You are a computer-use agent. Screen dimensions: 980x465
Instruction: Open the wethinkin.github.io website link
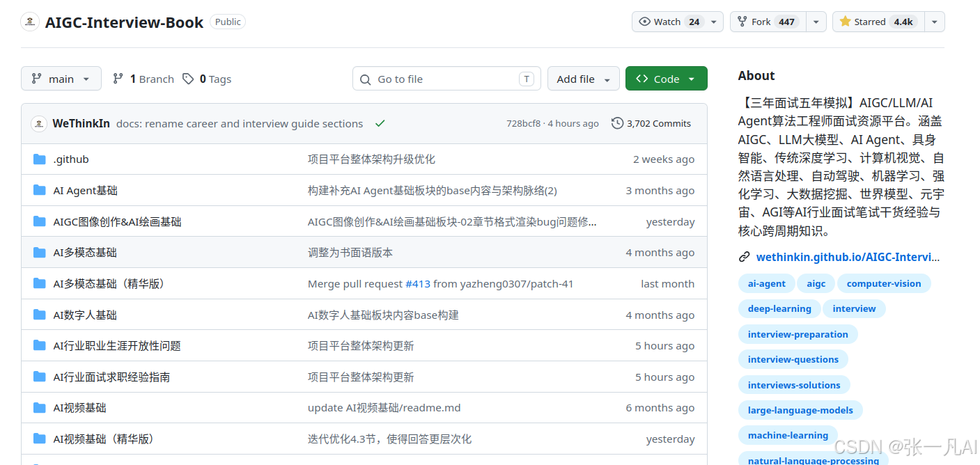point(848,257)
